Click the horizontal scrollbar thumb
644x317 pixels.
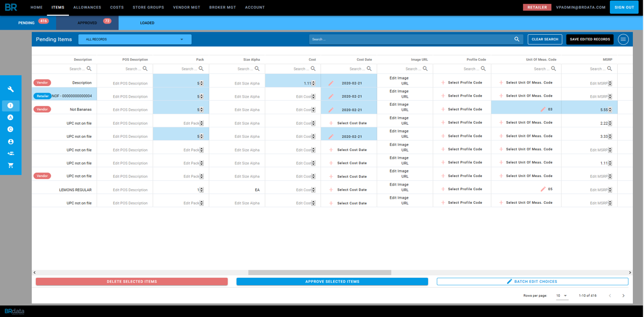pos(319,273)
